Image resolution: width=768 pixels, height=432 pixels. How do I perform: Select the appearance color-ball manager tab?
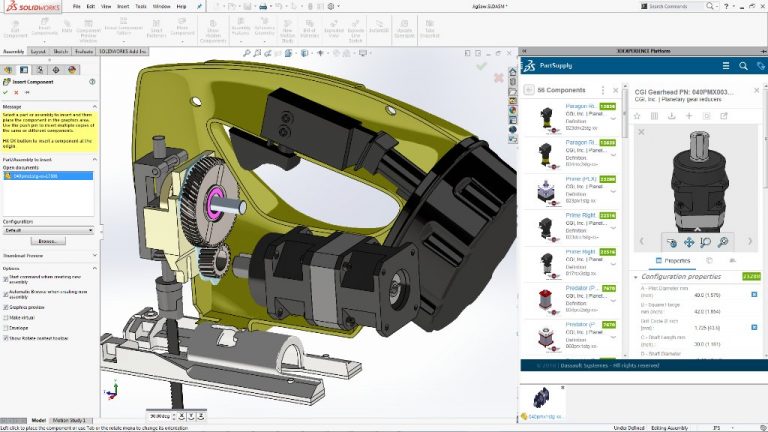(70, 69)
